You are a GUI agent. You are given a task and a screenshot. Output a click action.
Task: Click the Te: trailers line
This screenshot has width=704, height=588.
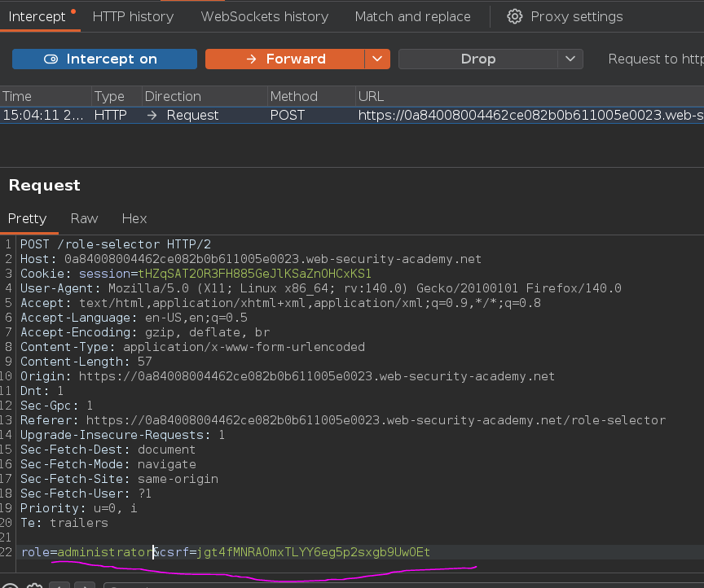[x=64, y=523]
